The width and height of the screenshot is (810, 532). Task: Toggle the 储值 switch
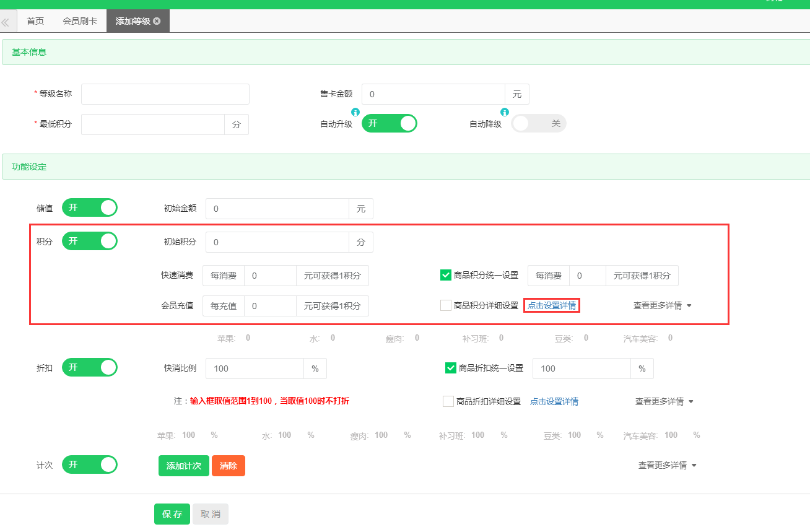pos(90,207)
